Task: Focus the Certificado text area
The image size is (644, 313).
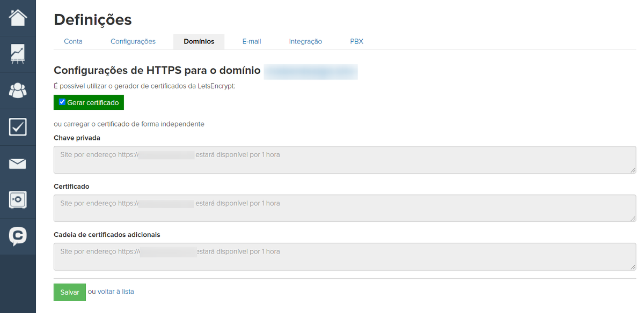Action: (345, 208)
